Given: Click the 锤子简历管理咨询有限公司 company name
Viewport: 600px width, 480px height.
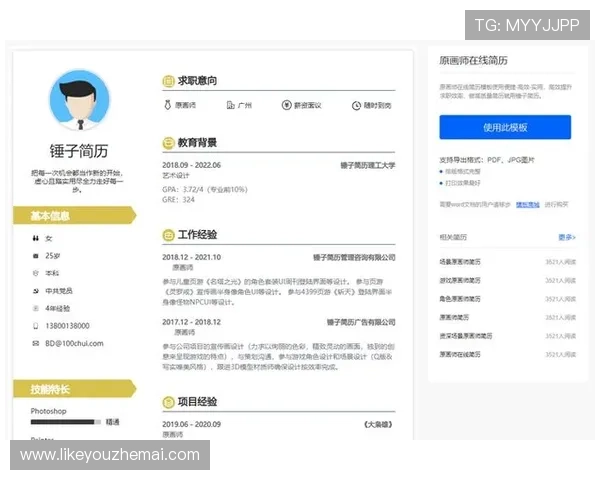Looking at the screenshot, I should pos(354,257).
